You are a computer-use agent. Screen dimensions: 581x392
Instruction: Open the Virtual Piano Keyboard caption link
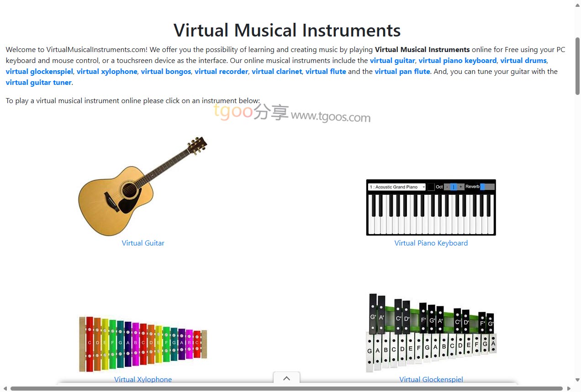431,243
